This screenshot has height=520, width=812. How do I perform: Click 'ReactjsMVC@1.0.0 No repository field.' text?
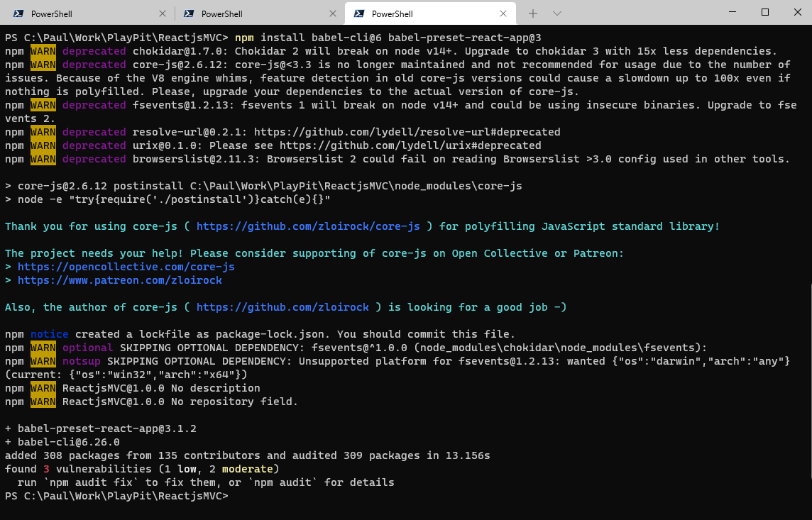pyautogui.click(x=180, y=402)
